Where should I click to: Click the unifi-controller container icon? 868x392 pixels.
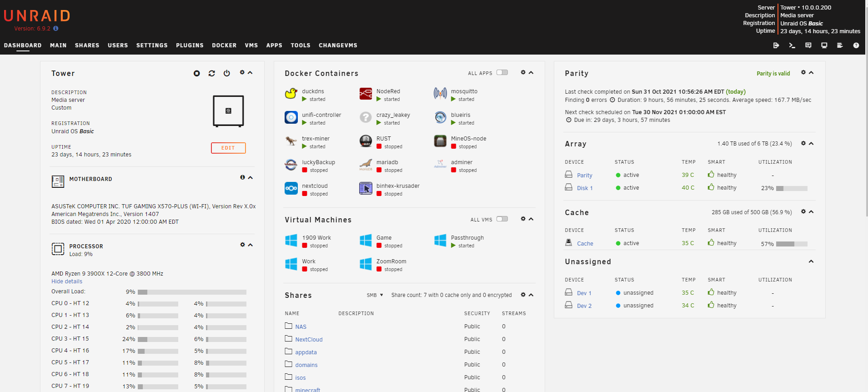point(291,117)
